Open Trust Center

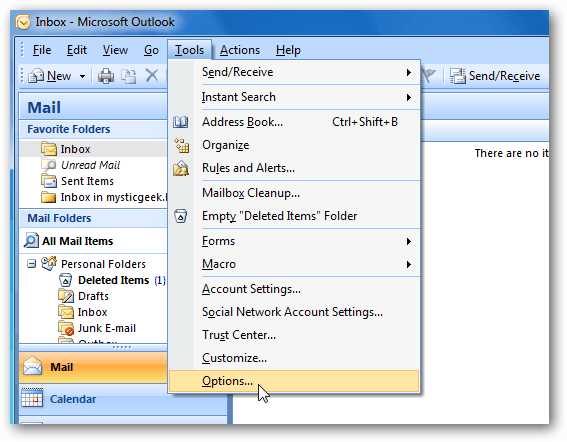coord(294,335)
